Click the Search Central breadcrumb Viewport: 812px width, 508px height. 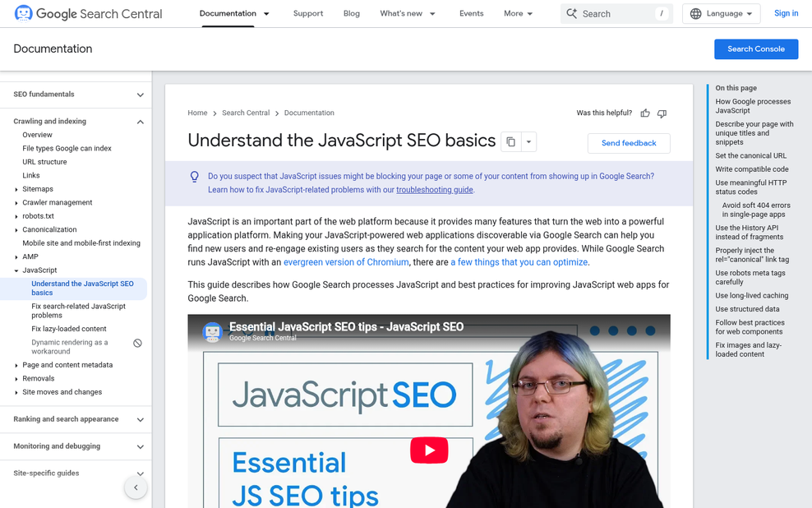(x=246, y=113)
